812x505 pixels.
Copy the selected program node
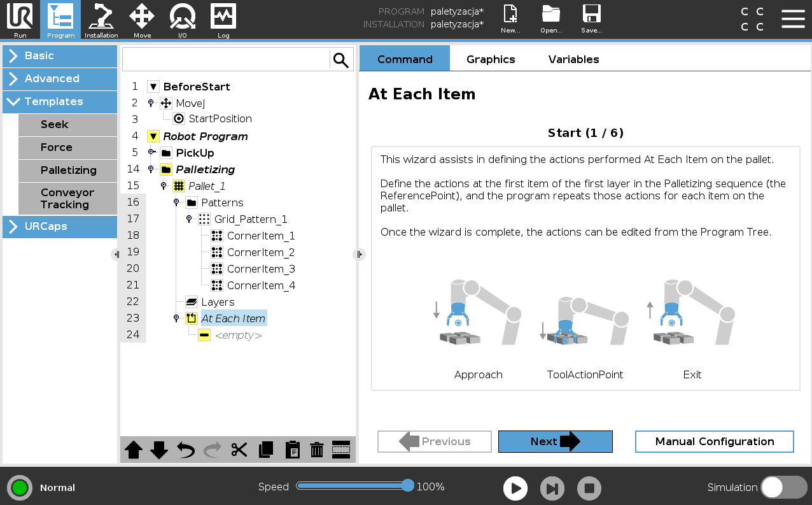[266, 450]
